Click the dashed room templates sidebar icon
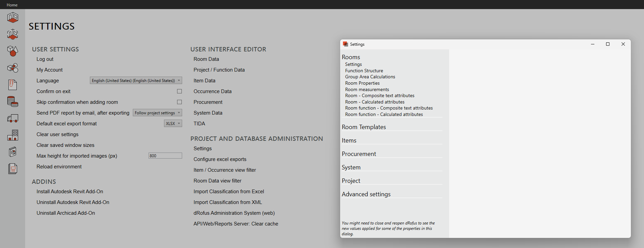This screenshot has width=644, height=248. click(x=13, y=34)
